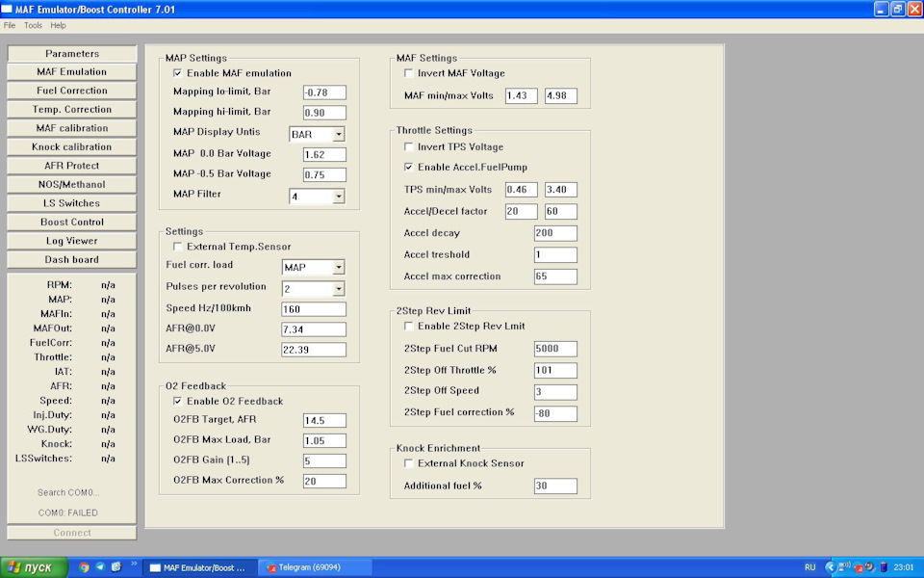
Task: Open the Temp. Correction page
Action: (72, 110)
